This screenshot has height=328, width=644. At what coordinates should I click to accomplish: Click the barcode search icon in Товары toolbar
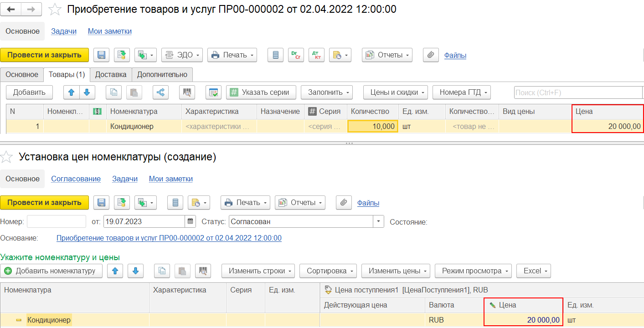pyautogui.click(x=187, y=92)
